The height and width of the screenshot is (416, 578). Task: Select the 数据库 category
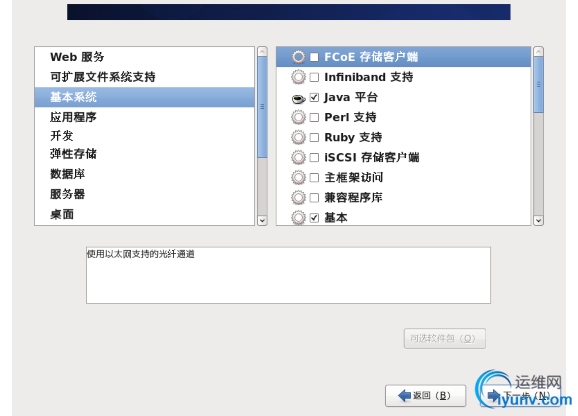pyautogui.click(x=67, y=174)
